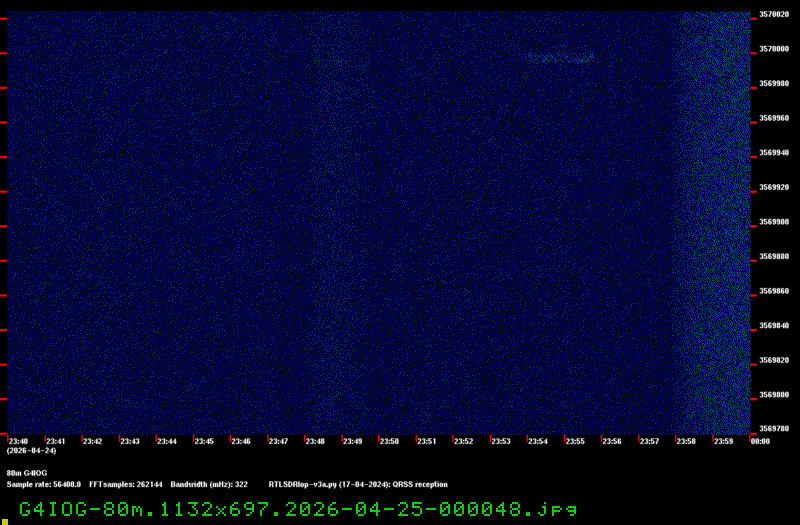Click the Bandwidth (mHz): 322 text

point(209,484)
